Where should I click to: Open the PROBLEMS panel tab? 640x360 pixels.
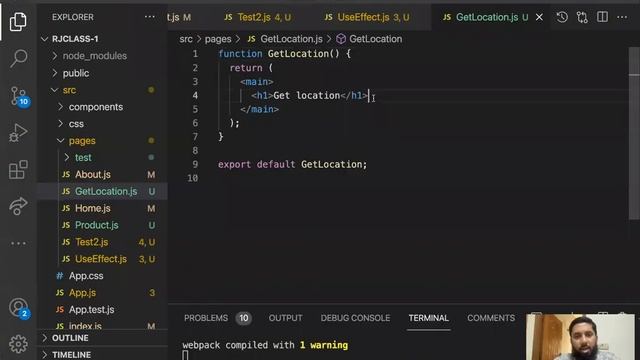(206, 318)
